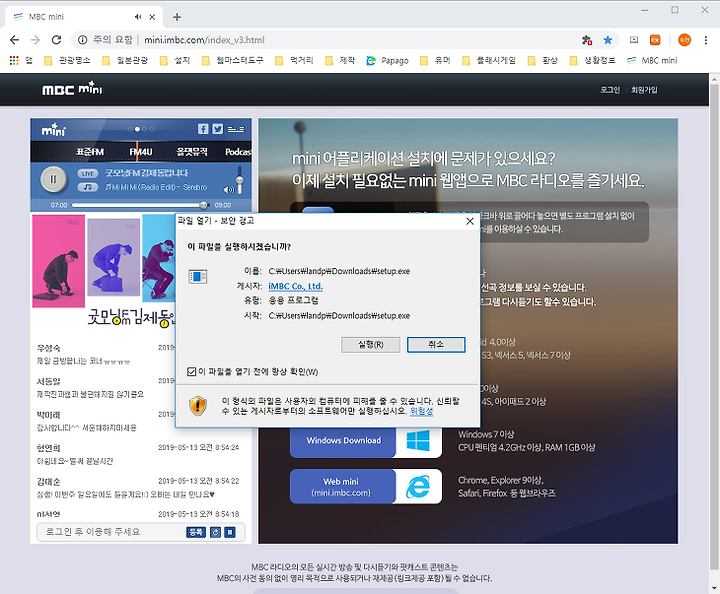
Task: Switch to the 올댓뮤직 channel tab
Action: pyautogui.click(x=192, y=151)
